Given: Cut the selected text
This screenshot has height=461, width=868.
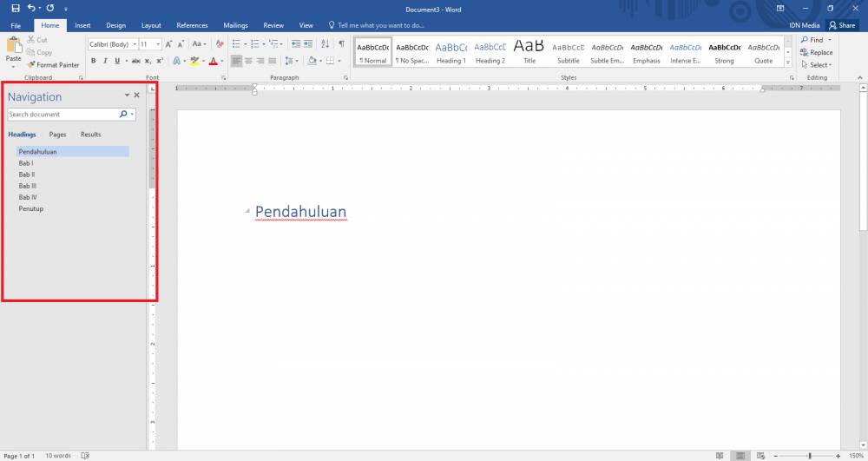Looking at the screenshot, I should point(37,40).
